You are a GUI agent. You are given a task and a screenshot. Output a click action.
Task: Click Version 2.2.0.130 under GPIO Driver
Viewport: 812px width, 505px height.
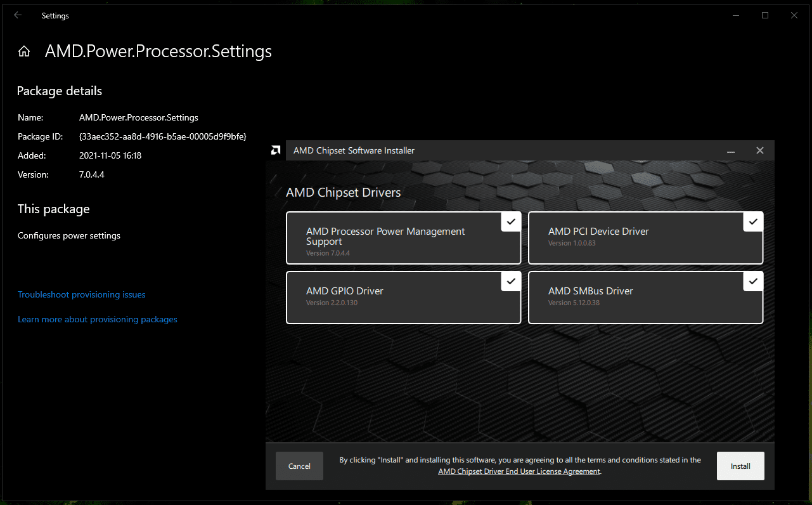(332, 303)
